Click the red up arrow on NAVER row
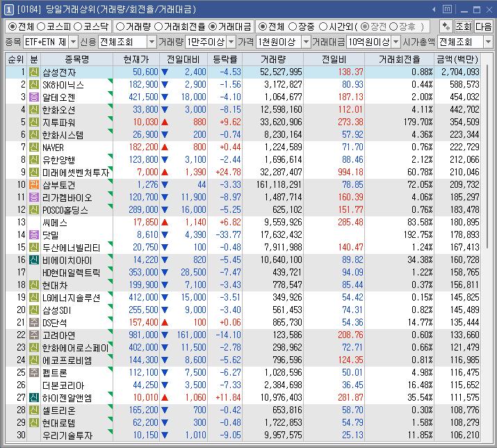This screenshot has width=497, height=448. (165, 147)
